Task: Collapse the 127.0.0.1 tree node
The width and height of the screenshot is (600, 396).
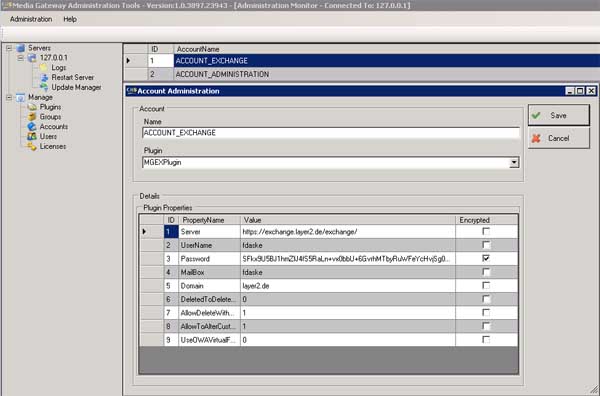Action: point(20,58)
